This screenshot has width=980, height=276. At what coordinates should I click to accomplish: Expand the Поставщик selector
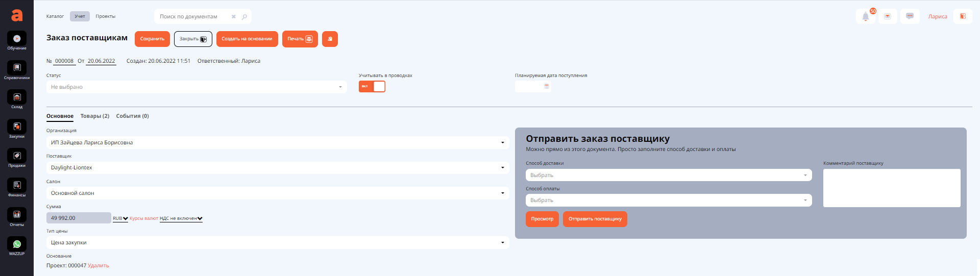277,168
